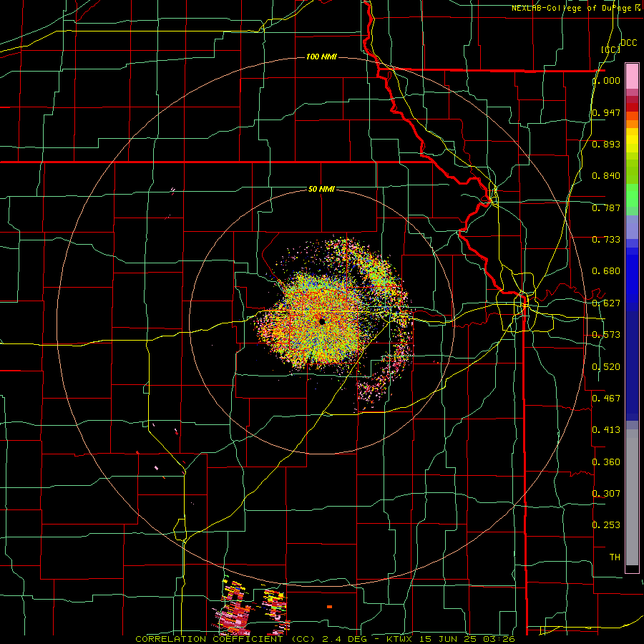This screenshot has height=644, width=644.
Task: Click the 0.467 value on the color scale
Action: click(x=606, y=398)
